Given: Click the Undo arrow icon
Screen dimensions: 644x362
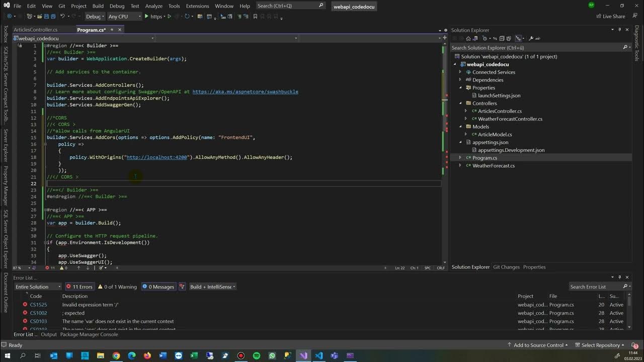Looking at the screenshot, I should (62, 16).
